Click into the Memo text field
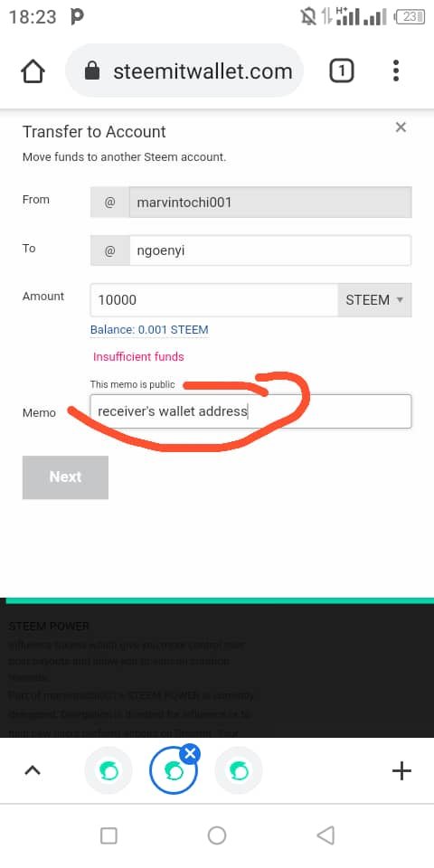Image resolution: width=434 pixels, height=868 pixels. (x=250, y=411)
